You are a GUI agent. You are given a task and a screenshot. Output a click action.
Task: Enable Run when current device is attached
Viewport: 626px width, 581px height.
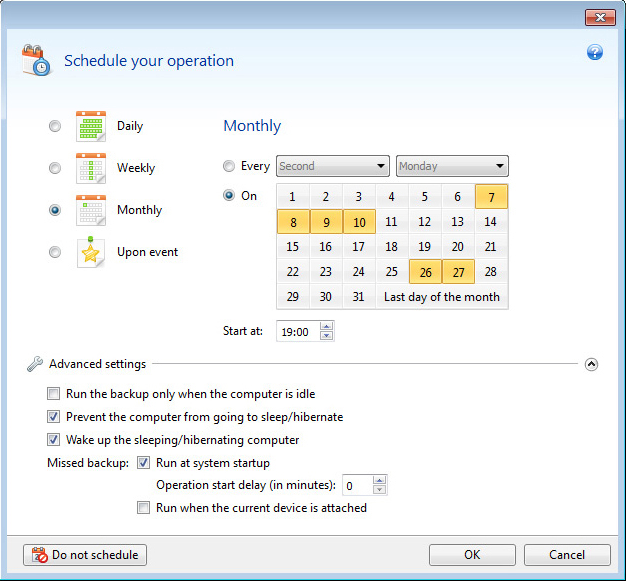click(144, 508)
